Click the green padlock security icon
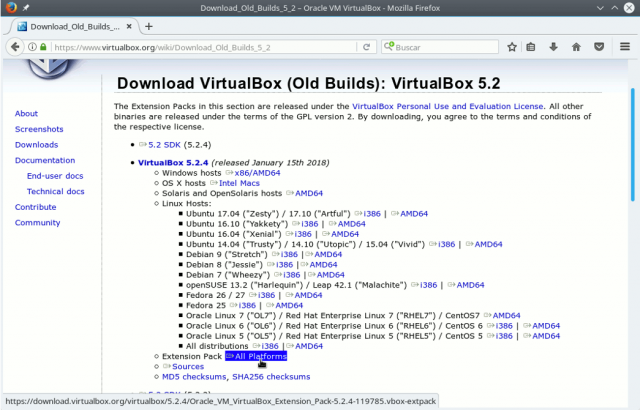Screen dimensions: 640x410 pyautogui.click(x=43, y=47)
